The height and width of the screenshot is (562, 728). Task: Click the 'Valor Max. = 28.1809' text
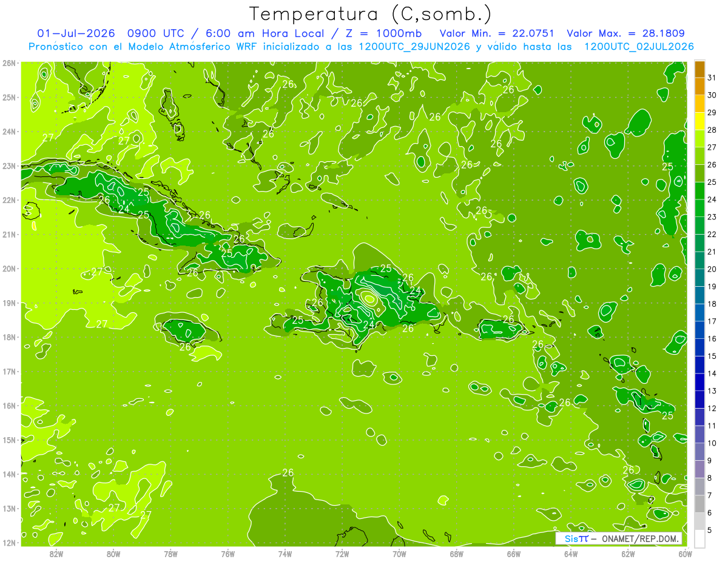(x=626, y=33)
